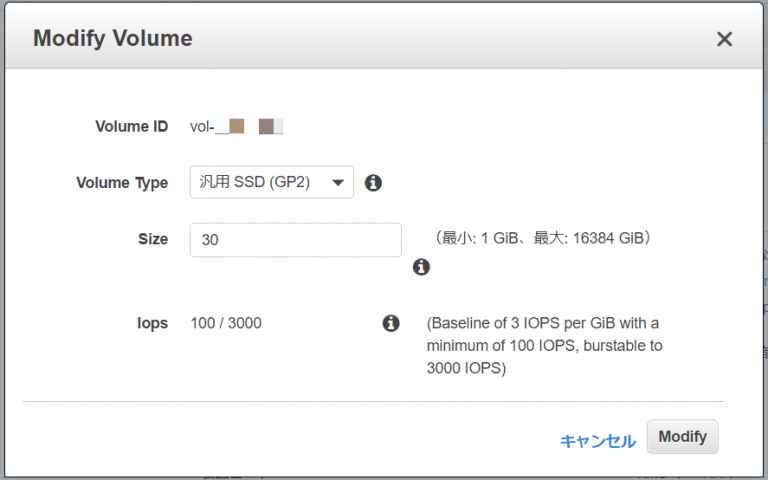
Task: Click info icon below the Size field
Action: 421,267
